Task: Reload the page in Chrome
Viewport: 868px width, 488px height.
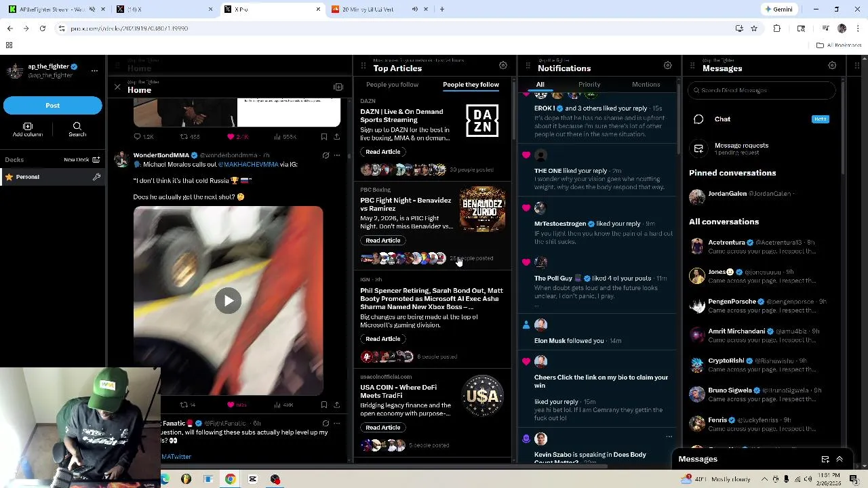Action: (42, 28)
